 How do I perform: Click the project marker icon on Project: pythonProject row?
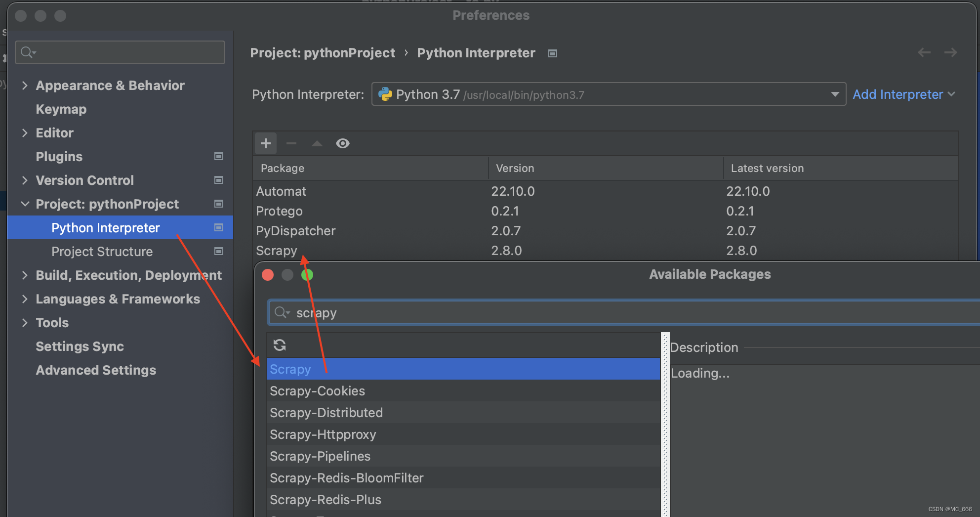(219, 204)
